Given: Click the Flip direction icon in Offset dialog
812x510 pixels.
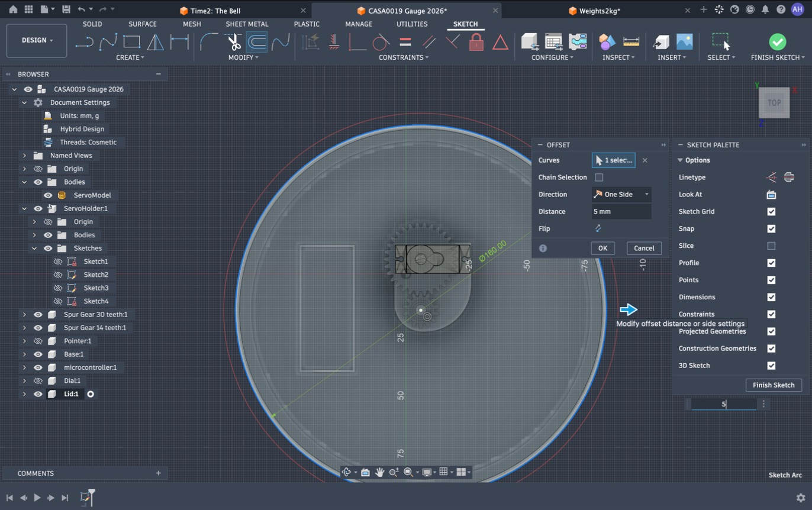Looking at the screenshot, I should point(598,228).
